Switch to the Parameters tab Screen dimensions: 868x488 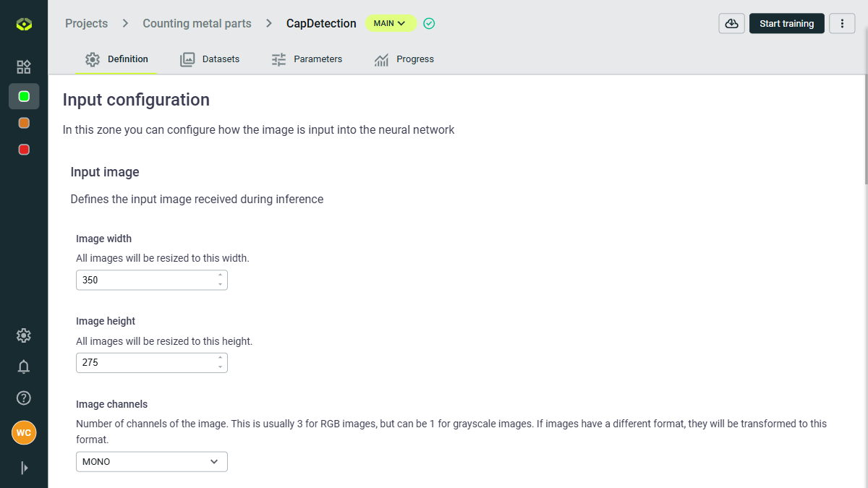coord(307,59)
